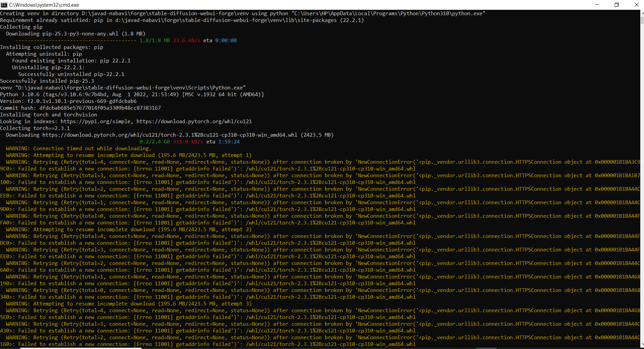Screen dimensions: 644x349
Task: Click the C:\Windows\system32\cmd.exe title text
Action: pos(44,5)
